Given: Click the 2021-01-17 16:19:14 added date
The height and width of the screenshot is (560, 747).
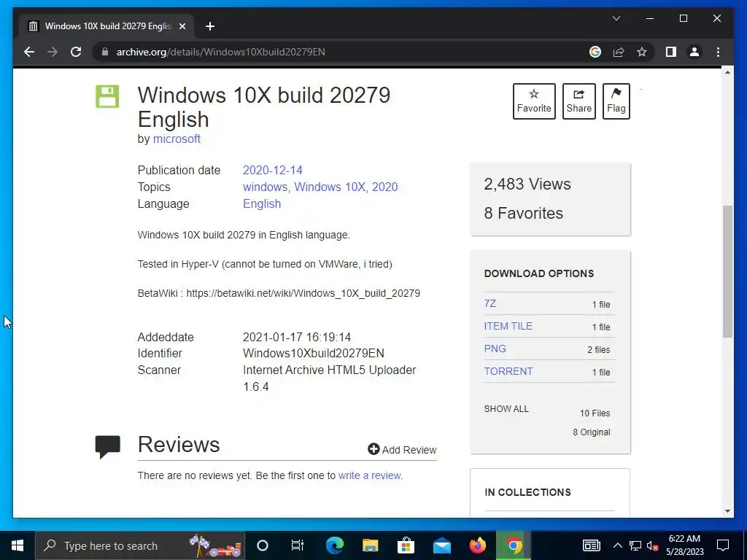Looking at the screenshot, I should (x=297, y=337).
